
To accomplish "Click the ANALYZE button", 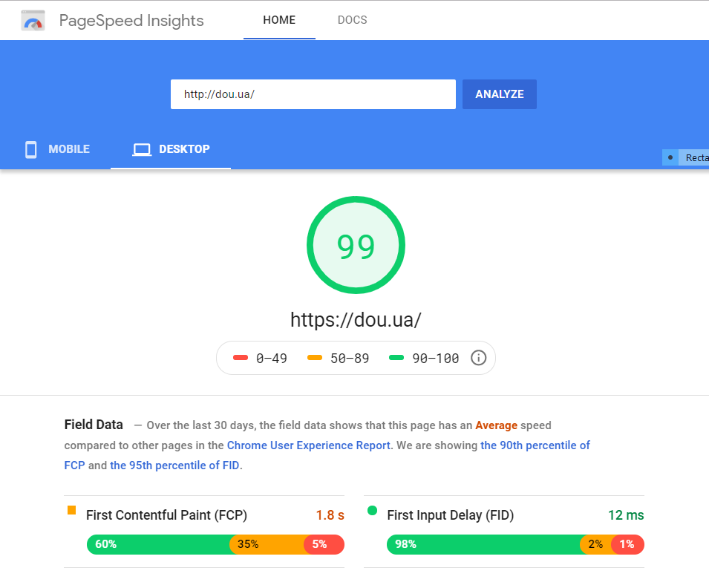I will coord(500,94).
